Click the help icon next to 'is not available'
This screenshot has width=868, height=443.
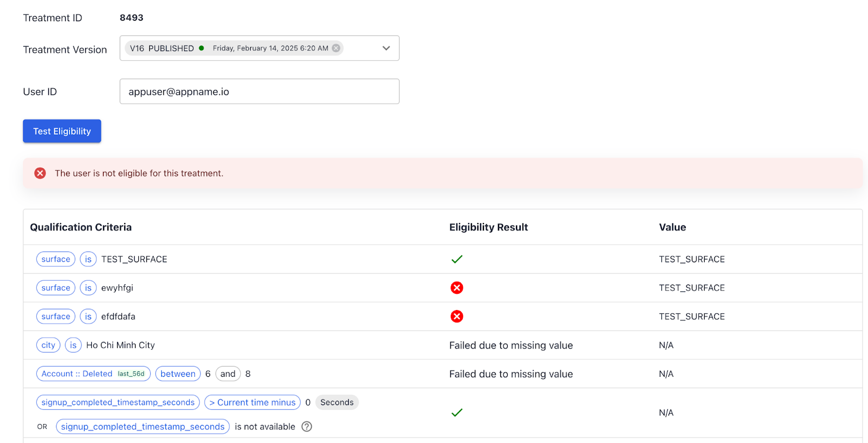[307, 427]
